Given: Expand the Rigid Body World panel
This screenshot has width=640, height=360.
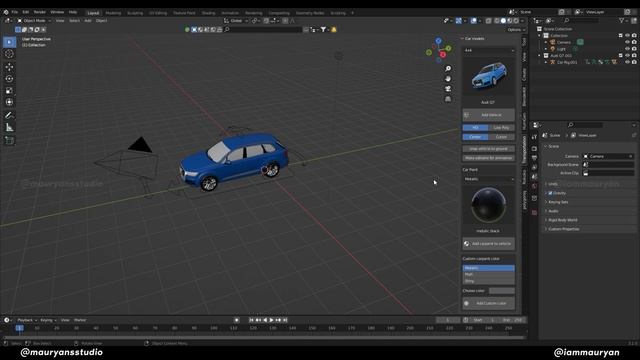Looking at the screenshot, I should tap(562, 220).
